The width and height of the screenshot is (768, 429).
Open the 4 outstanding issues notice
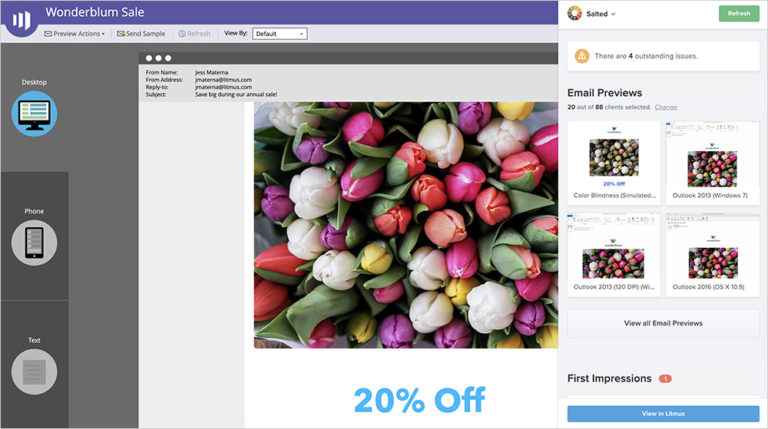click(x=663, y=56)
